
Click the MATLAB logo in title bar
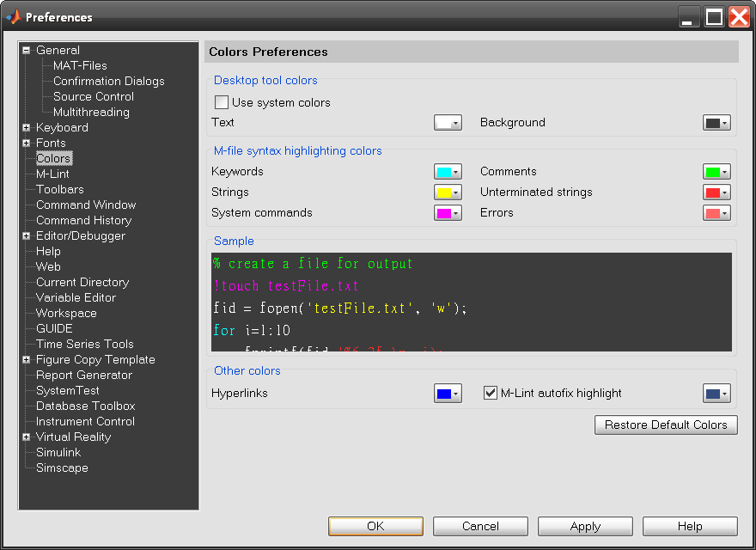14,16
